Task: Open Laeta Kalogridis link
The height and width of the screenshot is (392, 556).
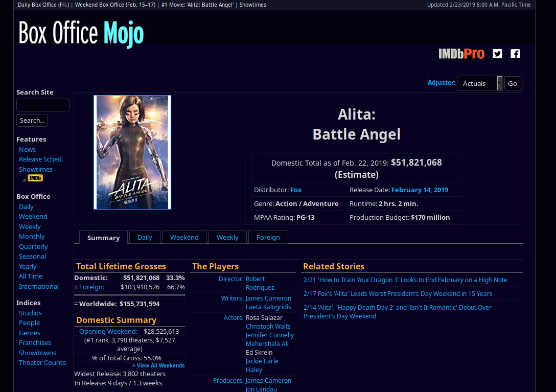Action: (x=268, y=307)
